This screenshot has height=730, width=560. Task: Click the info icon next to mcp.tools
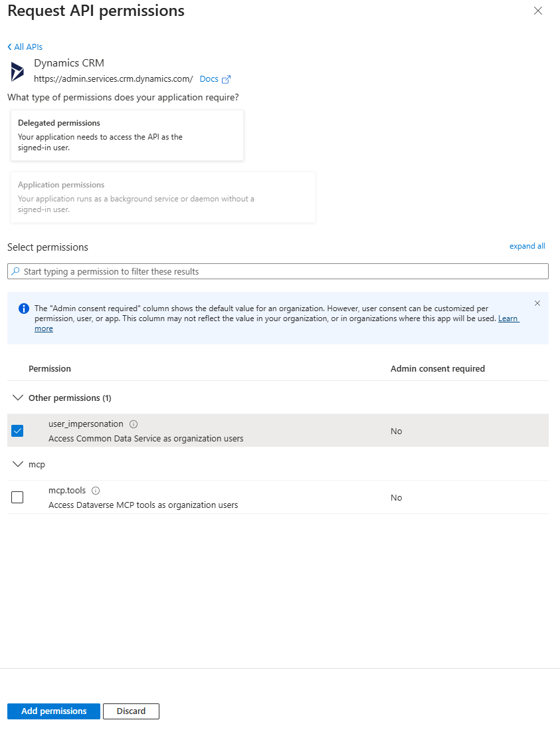96,491
